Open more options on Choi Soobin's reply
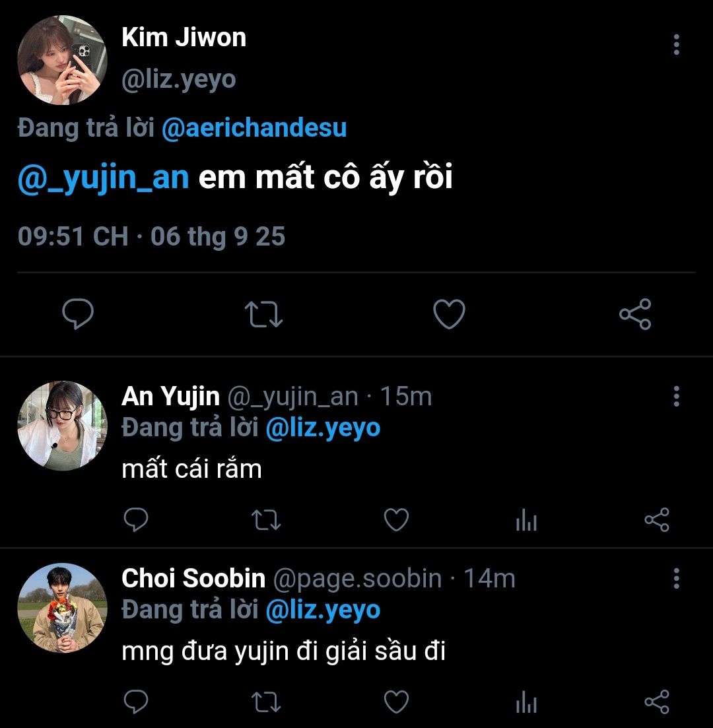The width and height of the screenshot is (713, 728). click(x=676, y=578)
